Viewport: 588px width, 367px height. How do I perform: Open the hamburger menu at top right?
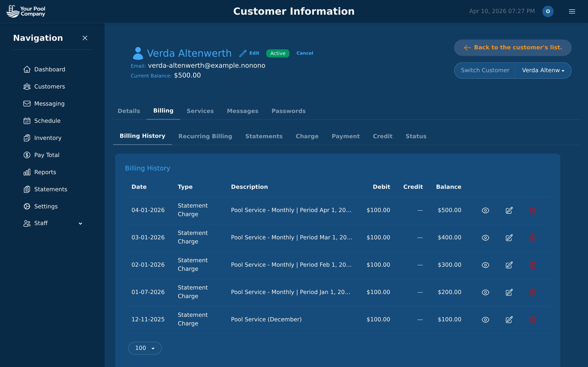(x=572, y=11)
